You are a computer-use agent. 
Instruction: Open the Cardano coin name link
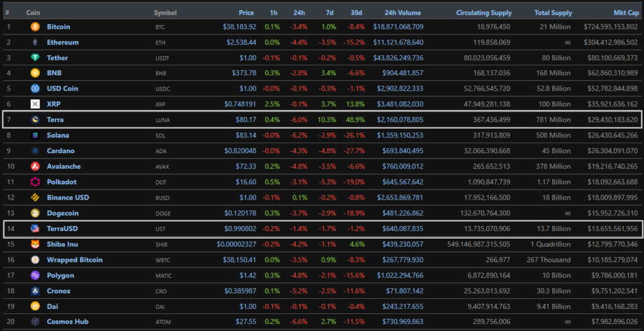[x=60, y=151]
